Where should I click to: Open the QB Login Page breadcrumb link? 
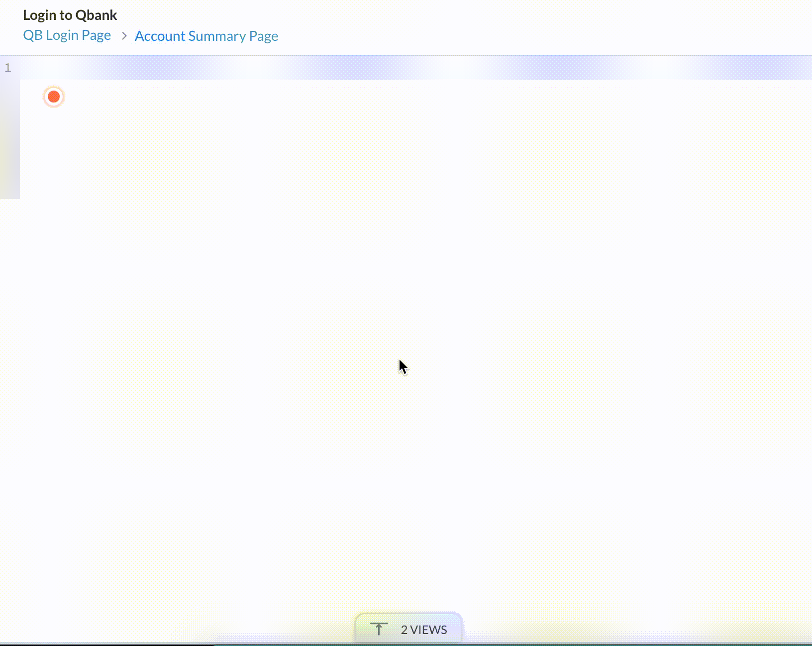pos(67,35)
